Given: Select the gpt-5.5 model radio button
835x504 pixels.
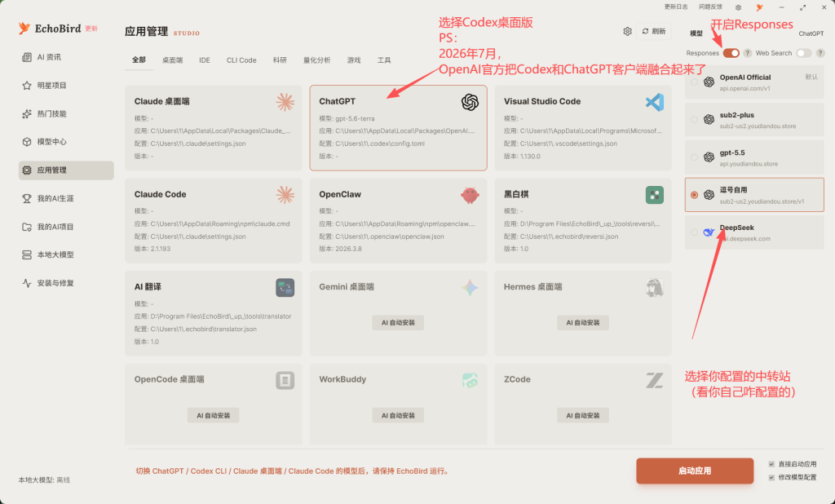Looking at the screenshot, I should pyautogui.click(x=694, y=157).
